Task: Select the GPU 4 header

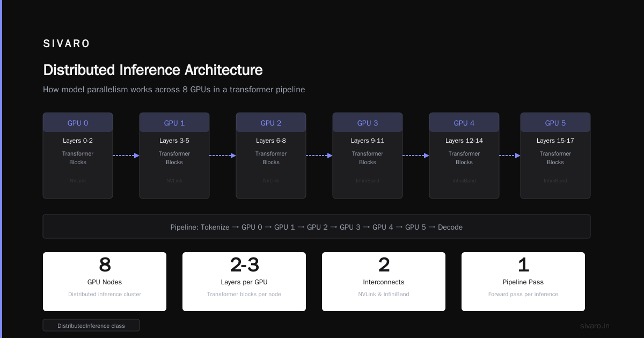Action: tap(464, 122)
